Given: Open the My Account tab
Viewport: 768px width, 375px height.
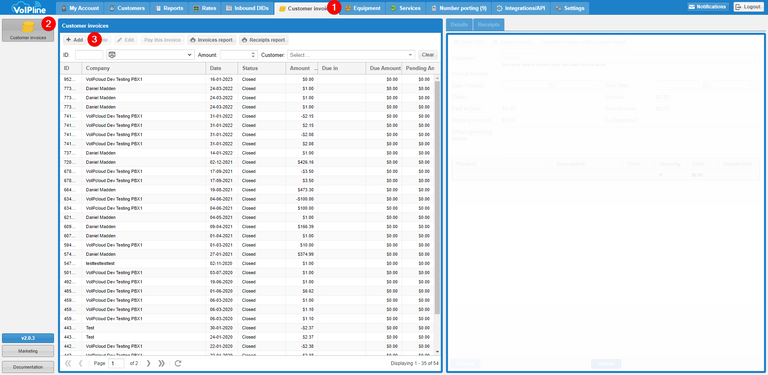Looking at the screenshot, I should point(80,8).
